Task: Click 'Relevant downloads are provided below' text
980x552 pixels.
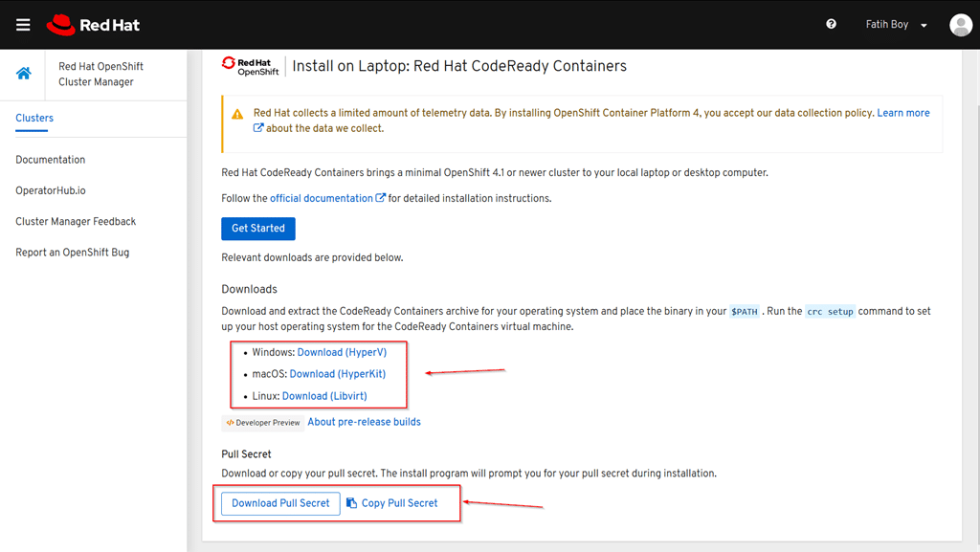Action: 312,258
